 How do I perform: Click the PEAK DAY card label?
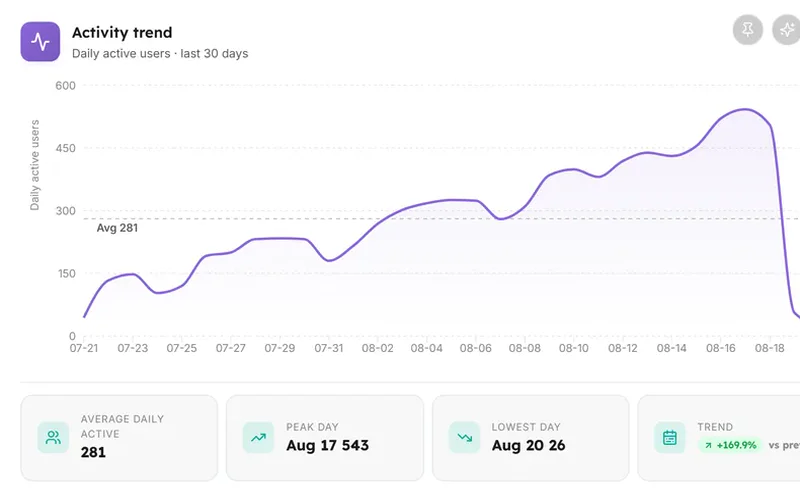(x=312, y=427)
